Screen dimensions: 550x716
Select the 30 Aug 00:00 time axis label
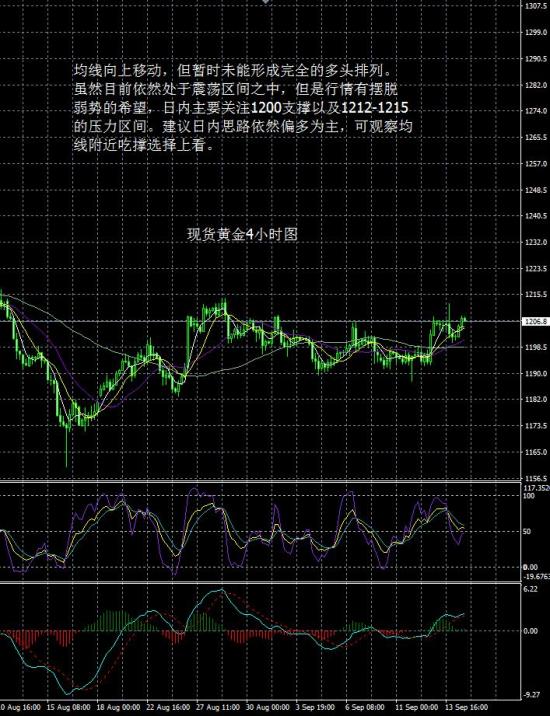(268, 708)
